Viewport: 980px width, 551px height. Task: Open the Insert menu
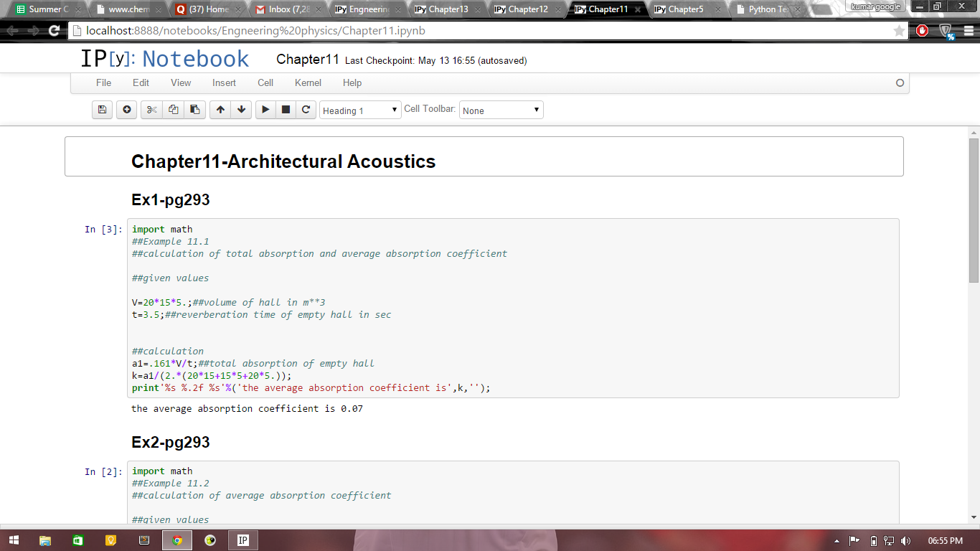[x=224, y=83]
